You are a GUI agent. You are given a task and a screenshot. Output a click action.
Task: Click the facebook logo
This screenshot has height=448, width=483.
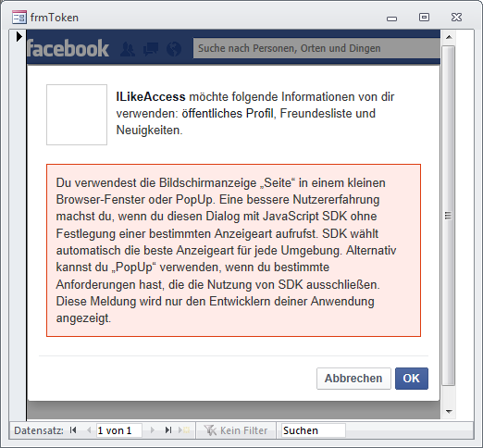click(68, 48)
